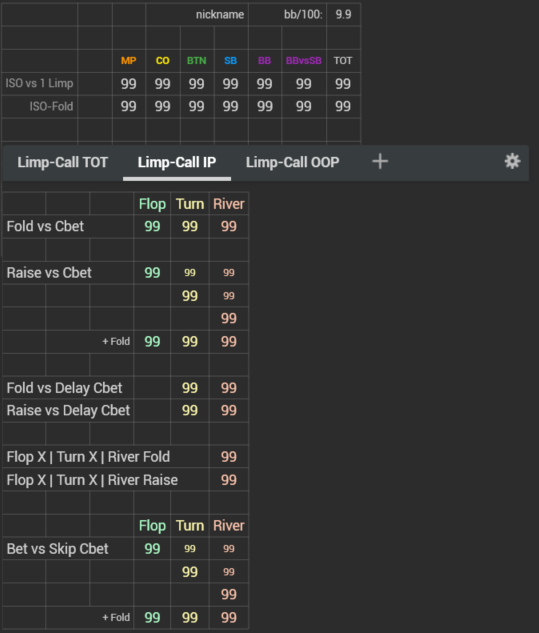This screenshot has width=539, height=633.
Task: Click Fold vs Delay Cbet Turn value
Action: point(190,388)
